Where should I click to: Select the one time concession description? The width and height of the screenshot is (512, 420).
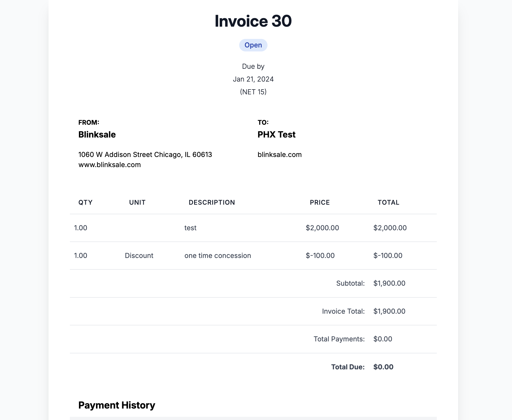(218, 256)
